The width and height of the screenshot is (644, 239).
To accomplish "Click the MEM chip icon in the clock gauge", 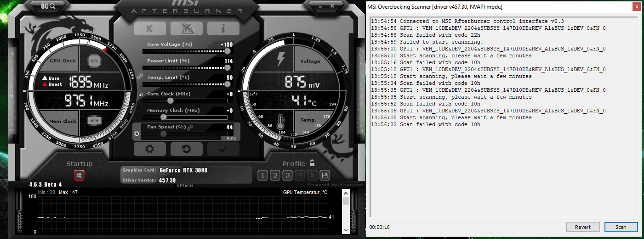I will [x=95, y=121].
